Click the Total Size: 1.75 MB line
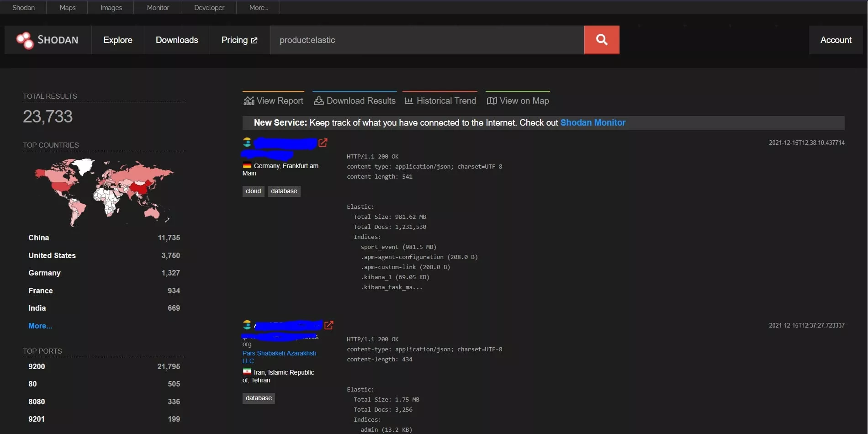 coord(386,399)
